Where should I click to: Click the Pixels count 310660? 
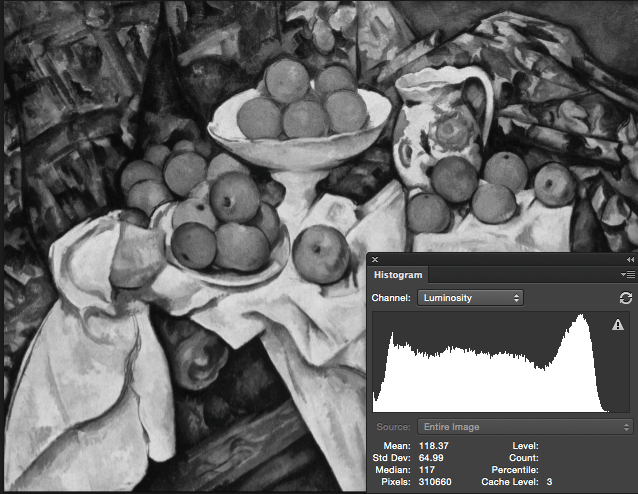(x=436, y=481)
